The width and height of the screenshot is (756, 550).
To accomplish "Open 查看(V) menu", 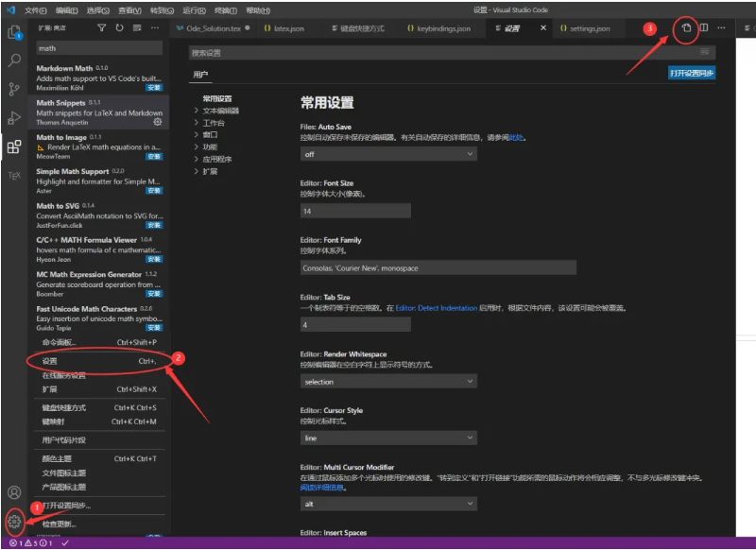I will coord(129,10).
